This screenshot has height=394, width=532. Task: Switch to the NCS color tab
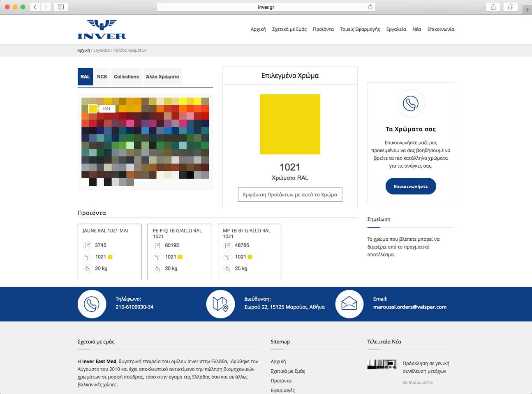[102, 77]
